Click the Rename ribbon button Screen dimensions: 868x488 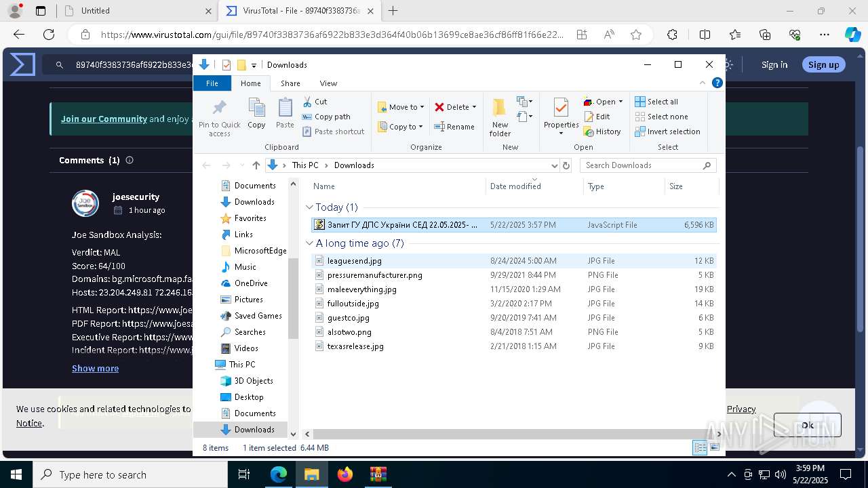(x=454, y=127)
